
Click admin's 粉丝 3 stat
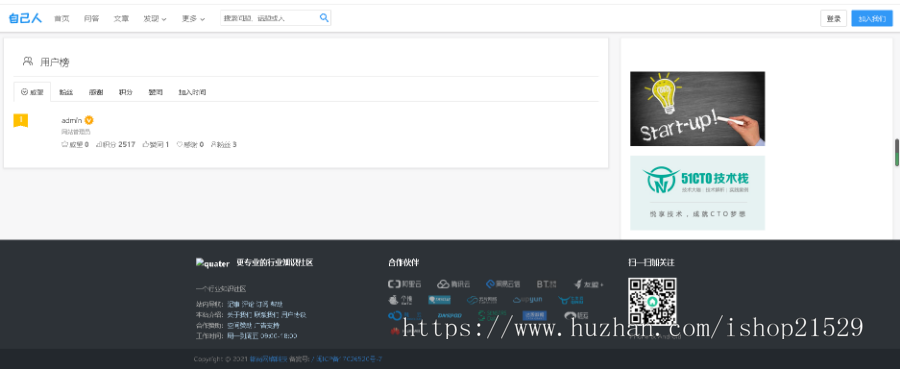(224, 145)
